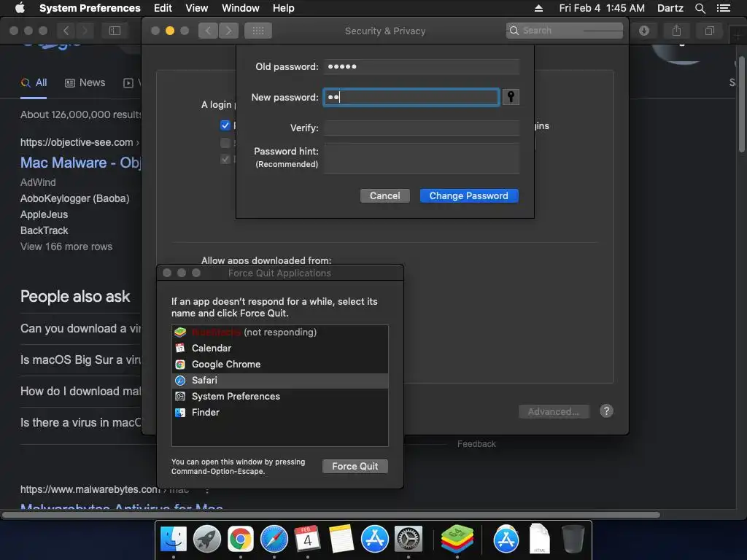Open App Store next to Notes in Dock
Screen dimensions: 747x560
point(375,539)
